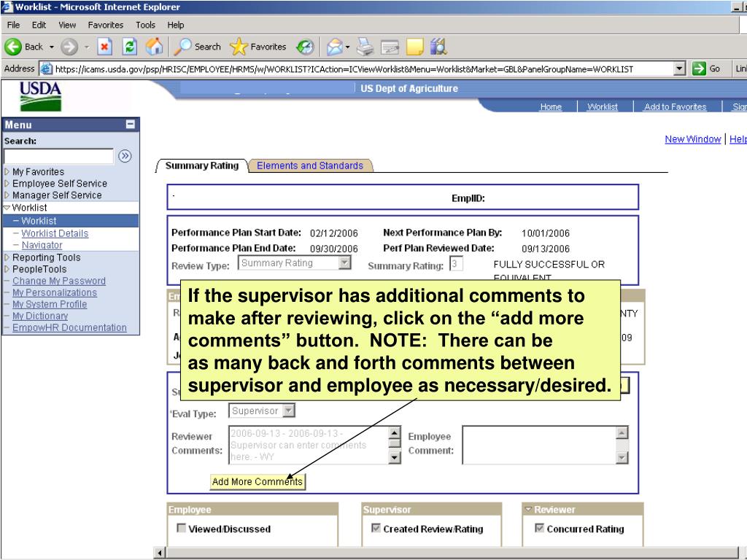Check the Viewed/Discussed checkbox
The width and height of the screenshot is (747, 560).
point(181,529)
